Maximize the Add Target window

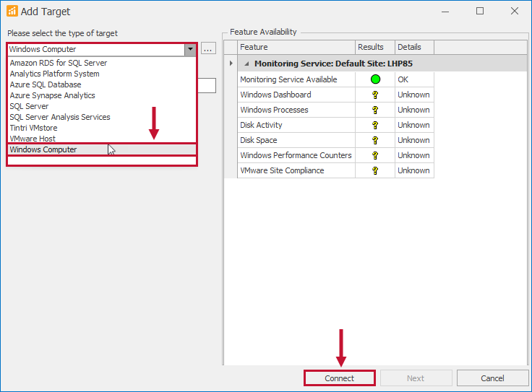[480, 11]
